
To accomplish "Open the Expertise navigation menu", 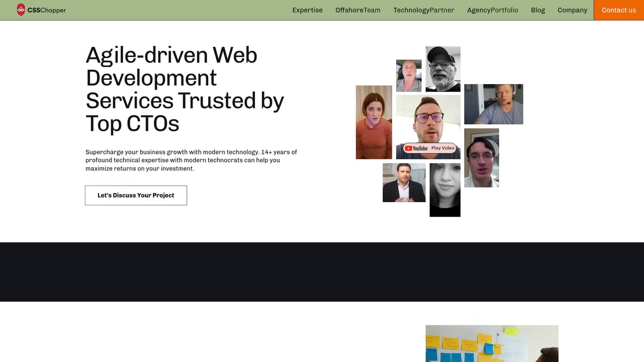I will point(307,10).
